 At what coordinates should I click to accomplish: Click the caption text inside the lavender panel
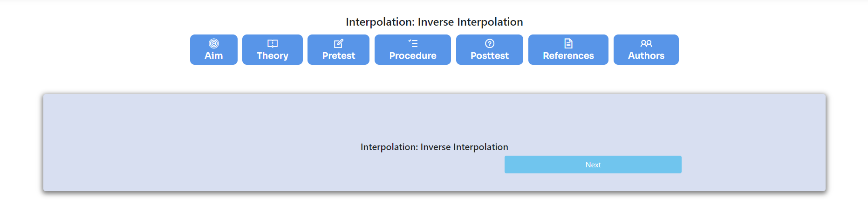coord(434,147)
